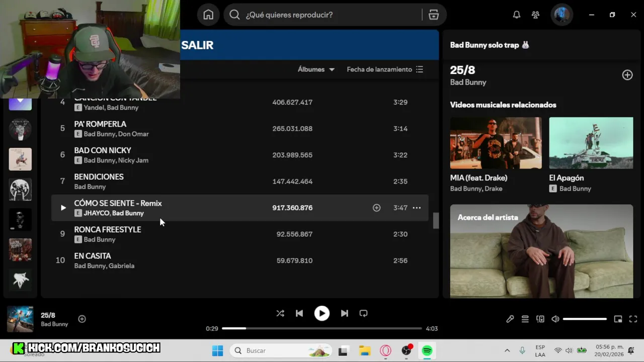Open Opera browser from the taskbar
Viewport: 644px width, 362px height.
[x=386, y=350]
